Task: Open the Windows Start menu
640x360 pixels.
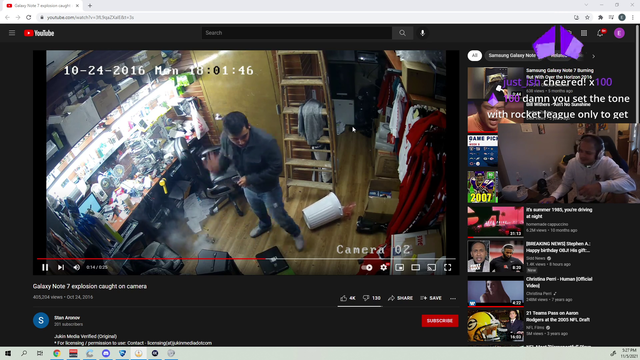Action: pos(8,353)
